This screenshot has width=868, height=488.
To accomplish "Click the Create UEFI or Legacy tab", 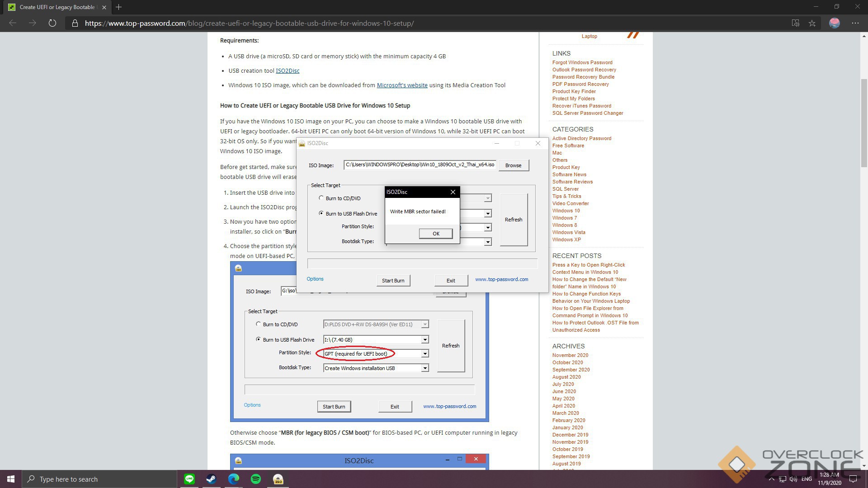I will coord(57,7).
